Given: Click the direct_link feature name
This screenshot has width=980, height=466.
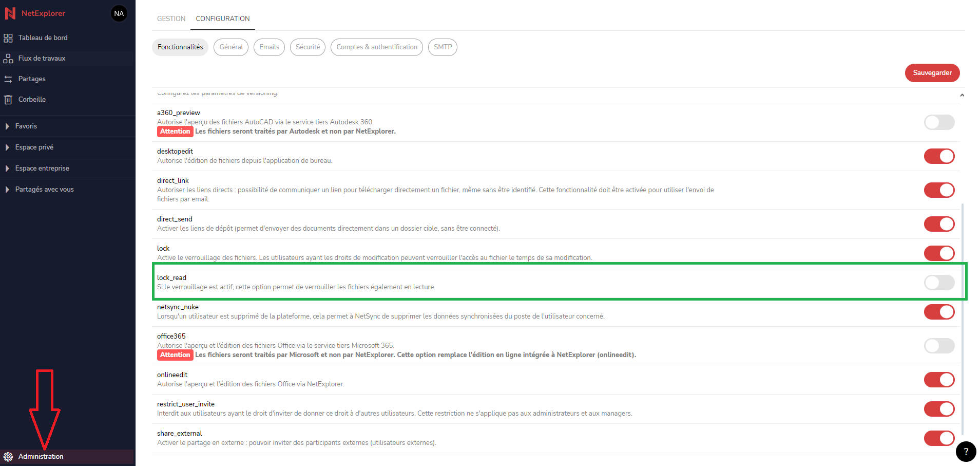Looking at the screenshot, I should pyautogui.click(x=173, y=181).
